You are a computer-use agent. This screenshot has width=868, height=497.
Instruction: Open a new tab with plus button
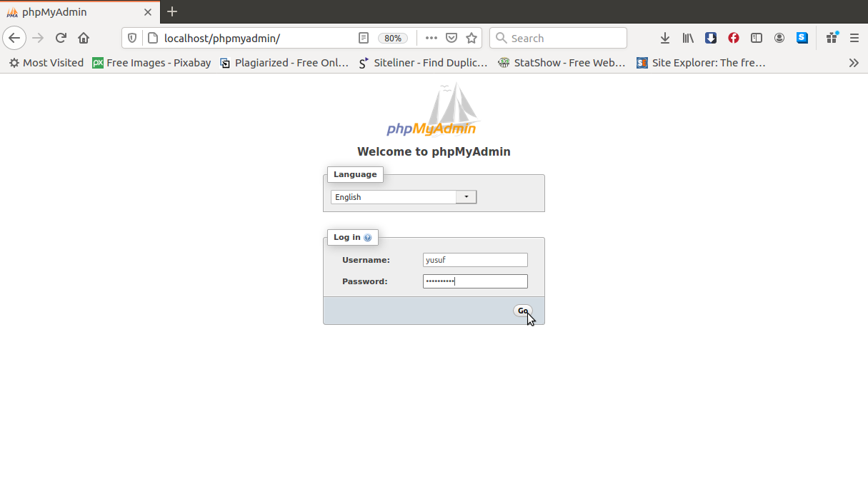point(171,12)
